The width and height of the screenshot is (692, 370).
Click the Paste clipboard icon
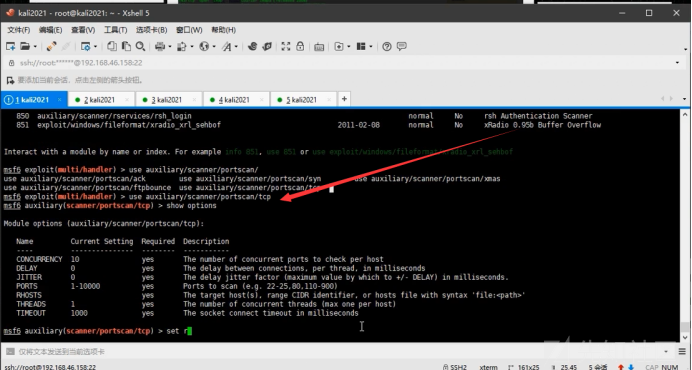click(x=126, y=46)
